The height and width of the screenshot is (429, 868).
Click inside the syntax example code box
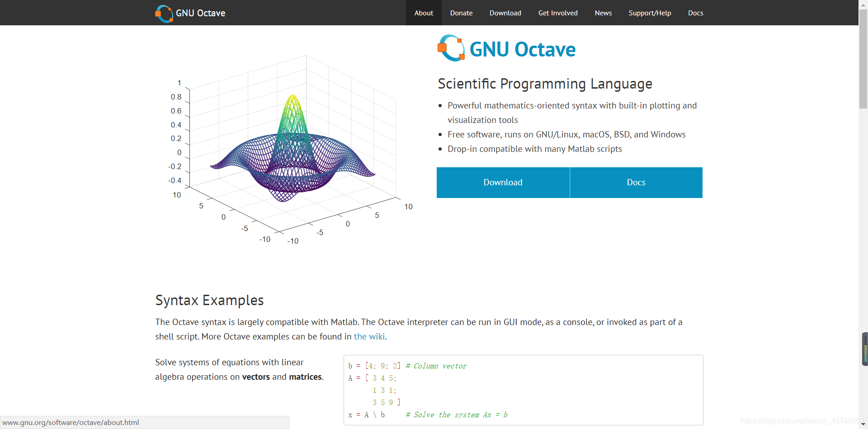click(x=524, y=390)
